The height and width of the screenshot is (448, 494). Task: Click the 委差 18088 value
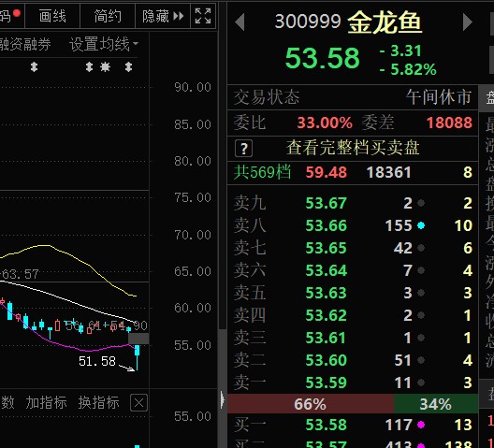pyautogui.click(x=449, y=123)
